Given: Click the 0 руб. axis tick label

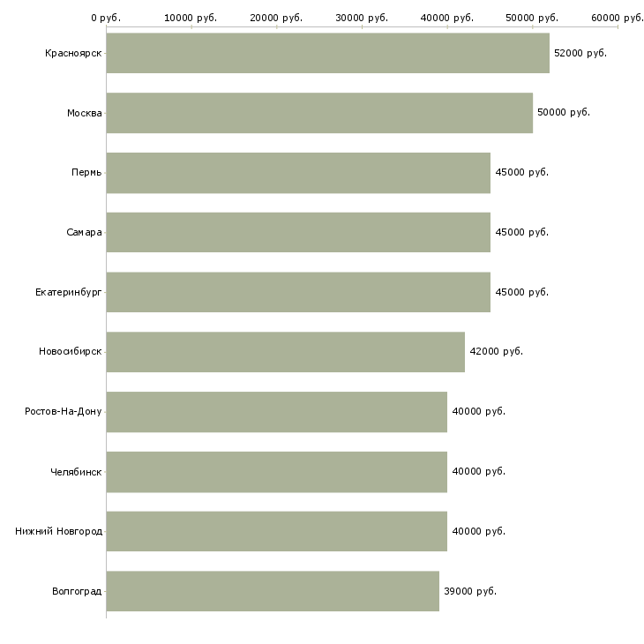Looking at the screenshot, I should [106, 18].
